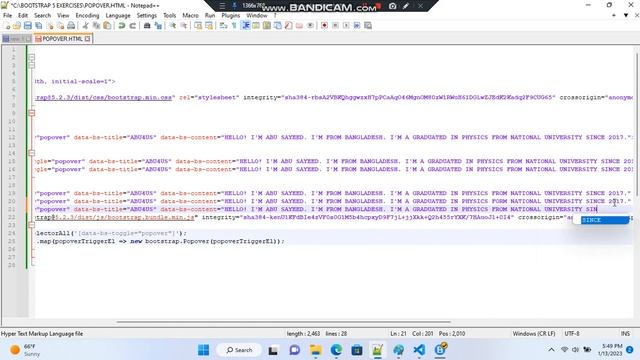This screenshot has width=640, height=360.
Task: Print the document
Action: (71, 26)
